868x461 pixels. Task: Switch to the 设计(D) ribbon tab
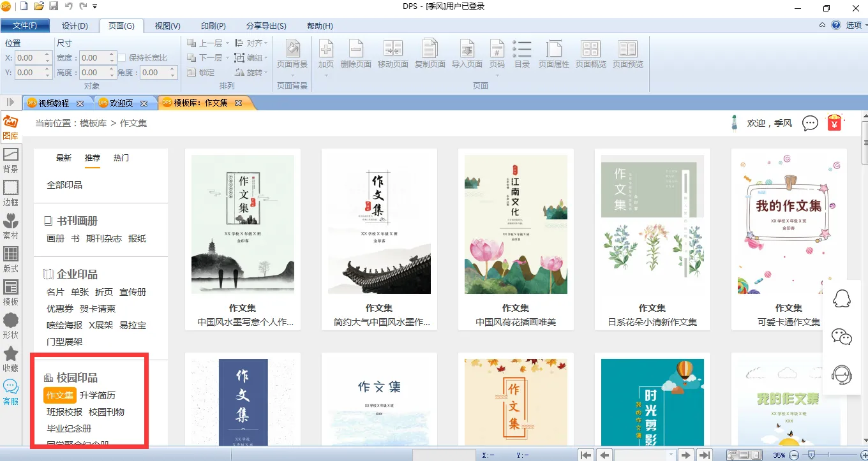coord(75,26)
